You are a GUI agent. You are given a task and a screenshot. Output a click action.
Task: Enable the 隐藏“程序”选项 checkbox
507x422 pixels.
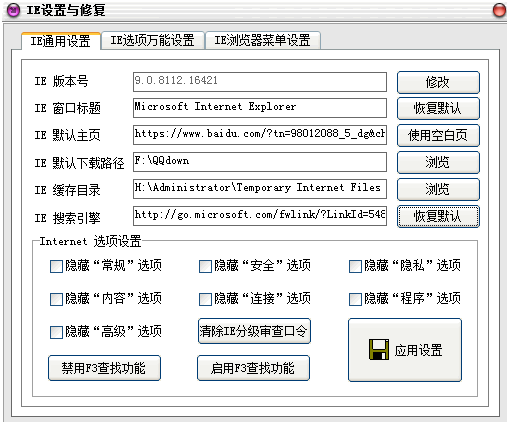click(355, 299)
